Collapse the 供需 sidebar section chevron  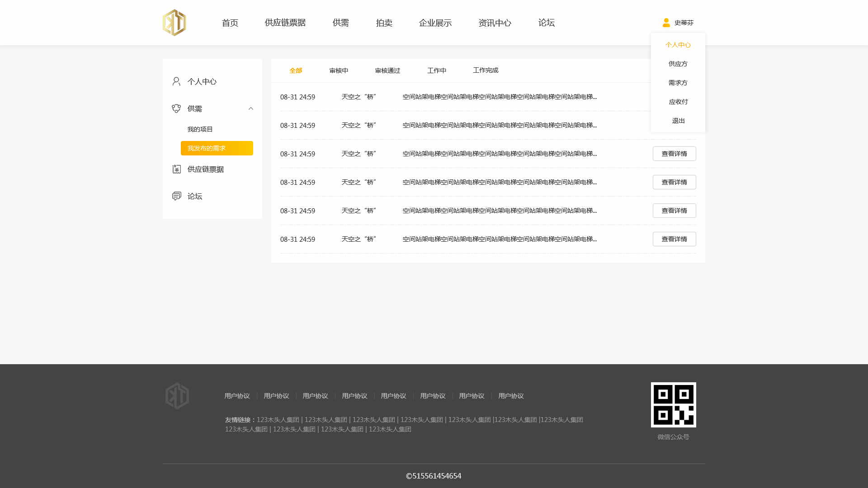pos(251,108)
